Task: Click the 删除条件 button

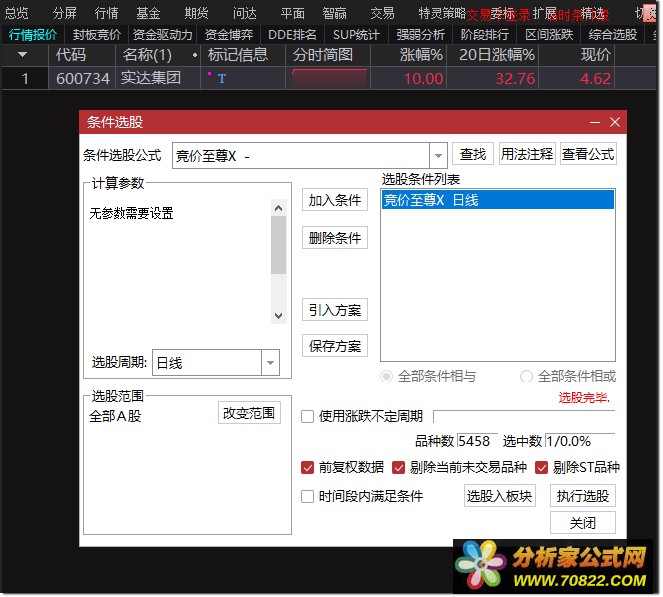Action: (335, 238)
